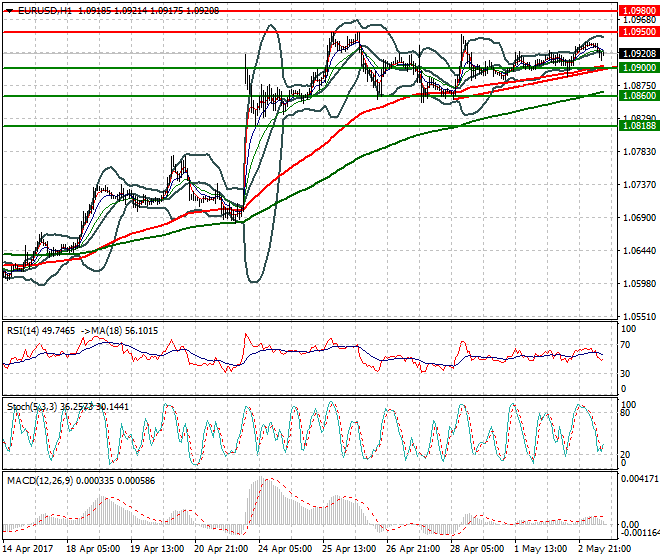Viewport: 660px width, 560px height.
Task: Click the Stochastic 80 level scale value
Action: click(x=625, y=413)
